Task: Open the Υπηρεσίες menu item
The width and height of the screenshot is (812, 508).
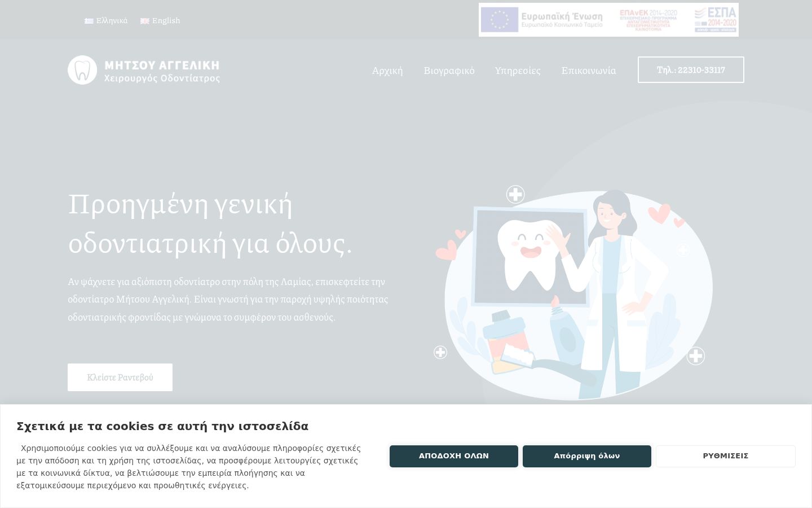Action: 518,71
